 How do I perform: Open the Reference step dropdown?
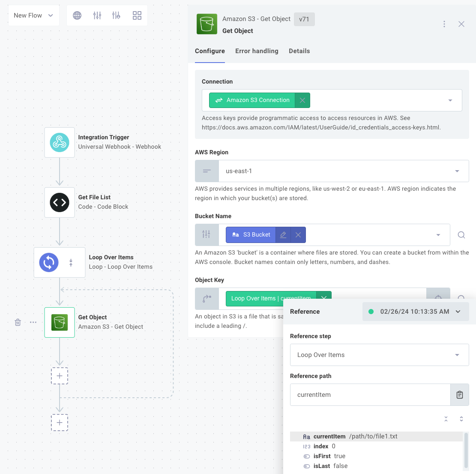[380, 355]
